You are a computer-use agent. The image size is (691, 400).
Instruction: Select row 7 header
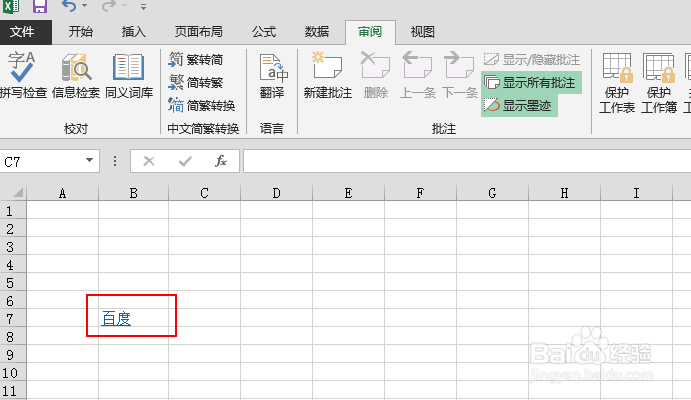tap(13, 319)
